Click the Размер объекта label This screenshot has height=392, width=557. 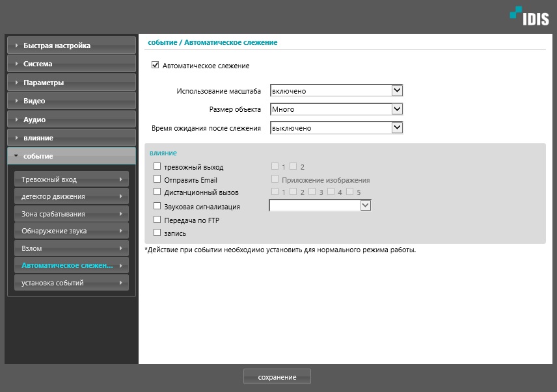235,109
